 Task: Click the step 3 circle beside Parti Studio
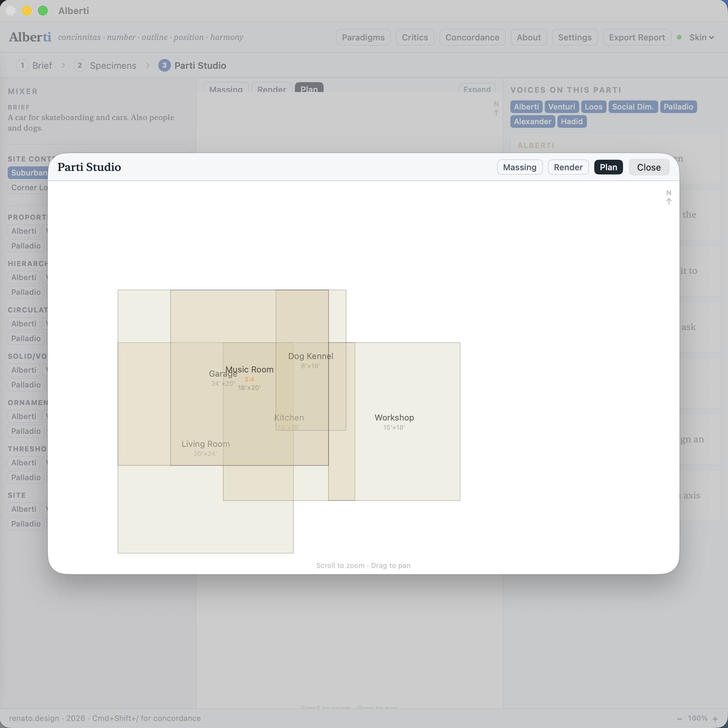(164, 65)
